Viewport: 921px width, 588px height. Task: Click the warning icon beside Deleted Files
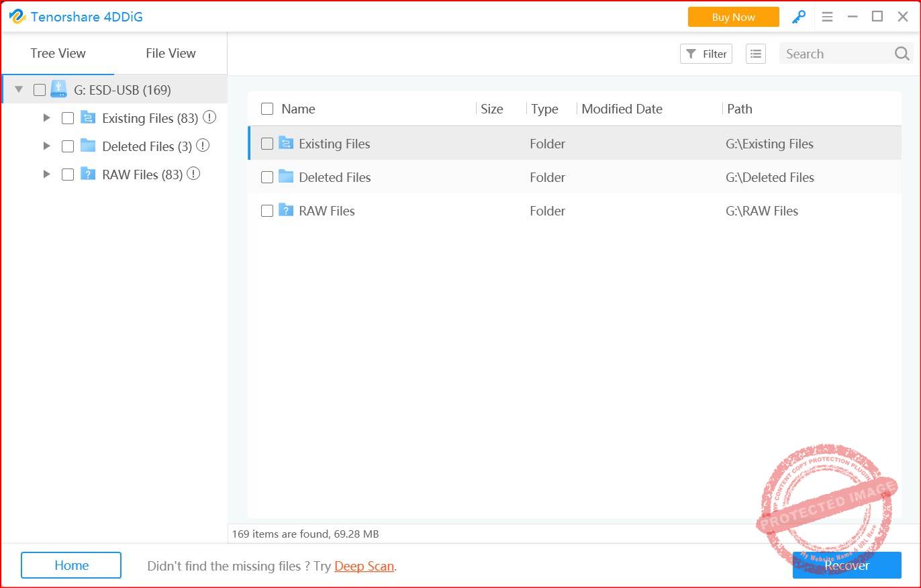[x=203, y=145]
